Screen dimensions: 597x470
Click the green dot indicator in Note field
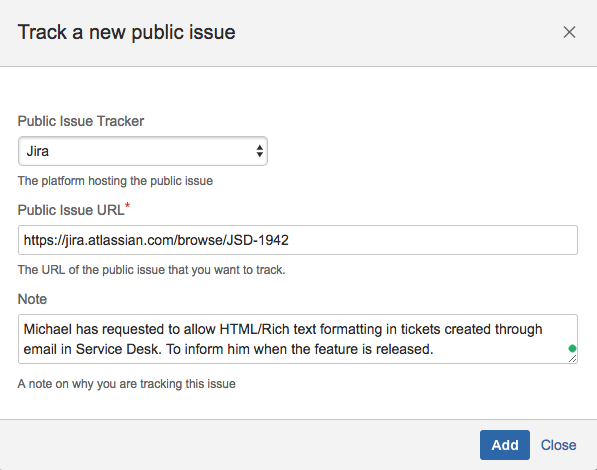[x=572, y=348]
